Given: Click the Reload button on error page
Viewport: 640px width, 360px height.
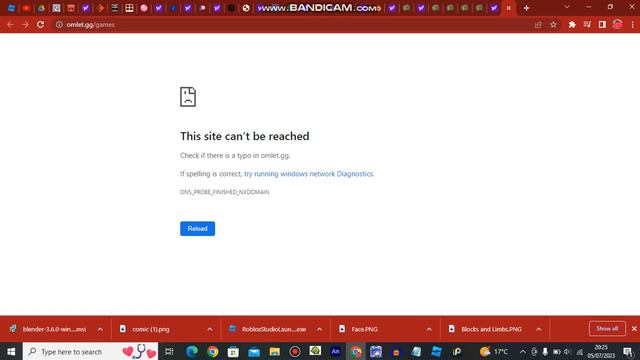Looking at the screenshot, I should (197, 229).
